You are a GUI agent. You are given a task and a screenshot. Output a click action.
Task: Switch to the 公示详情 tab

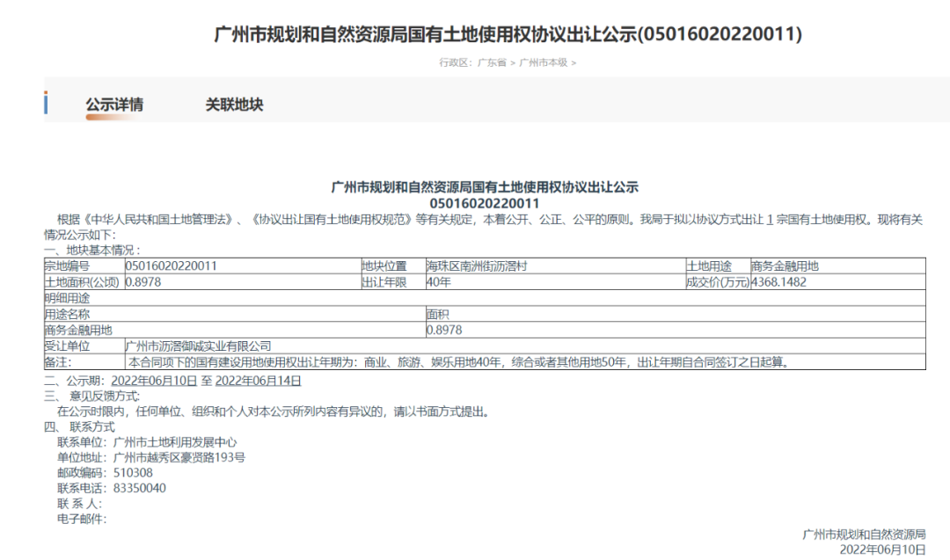pos(114,105)
